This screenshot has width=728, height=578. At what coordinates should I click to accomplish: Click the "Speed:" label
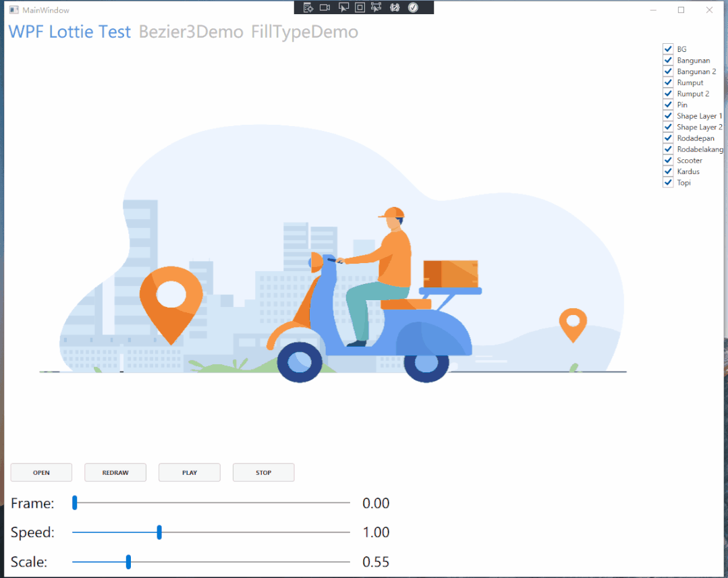pyautogui.click(x=32, y=533)
